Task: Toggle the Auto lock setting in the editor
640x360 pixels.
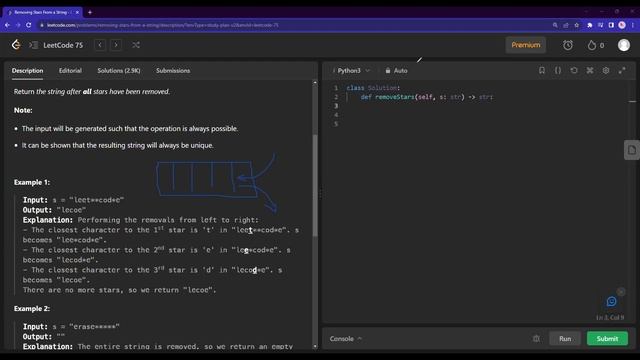Action: coord(396,70)
